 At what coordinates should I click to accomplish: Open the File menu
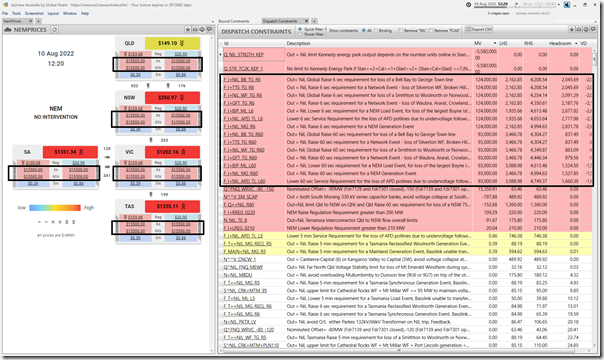pyautogui.click(x=5, y=13)
